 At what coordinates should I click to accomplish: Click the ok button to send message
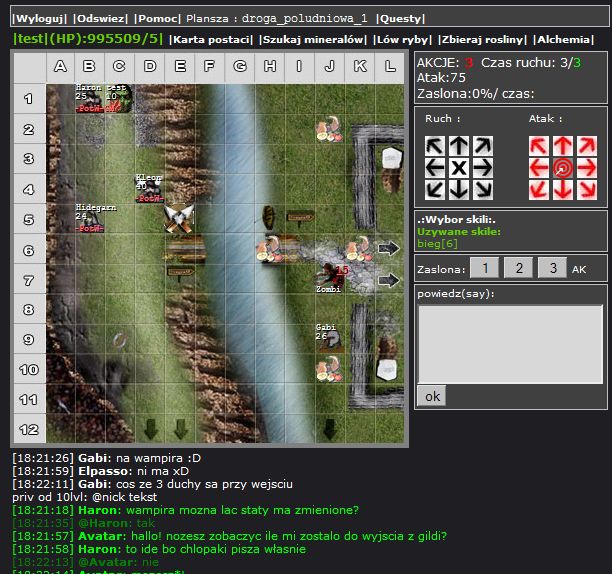coord(432,396)
